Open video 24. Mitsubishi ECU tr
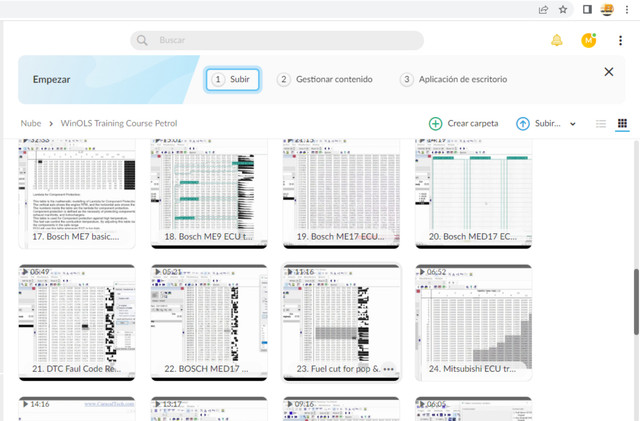This screenshot has height=421, width=640. pyautogui.click(x=473, y=323)
